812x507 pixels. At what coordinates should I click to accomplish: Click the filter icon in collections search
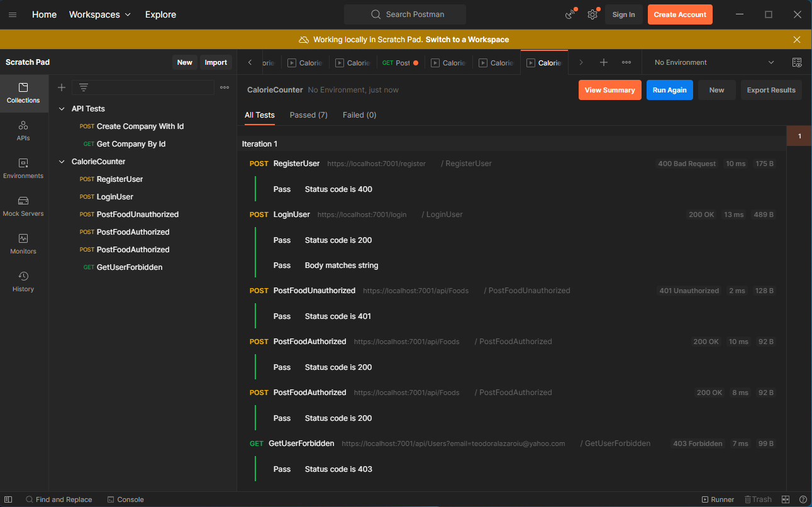(84, 87)
